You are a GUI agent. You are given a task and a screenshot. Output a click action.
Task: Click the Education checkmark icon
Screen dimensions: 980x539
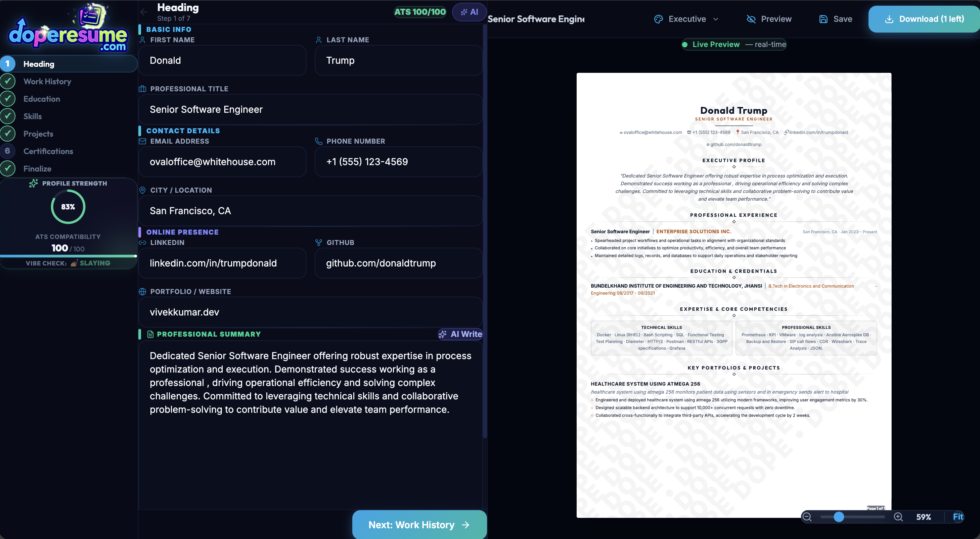8,99
